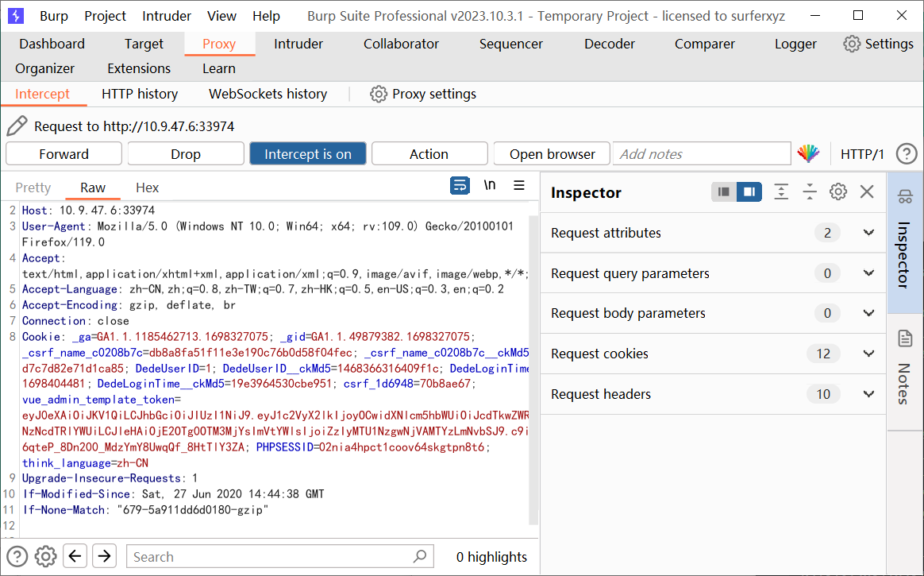
Task: Select the Hex view tab
Action: coord(148,187)
